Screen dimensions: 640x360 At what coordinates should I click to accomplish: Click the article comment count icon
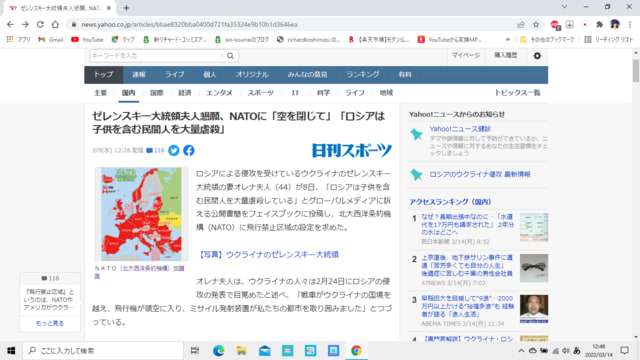coord(155,150)
